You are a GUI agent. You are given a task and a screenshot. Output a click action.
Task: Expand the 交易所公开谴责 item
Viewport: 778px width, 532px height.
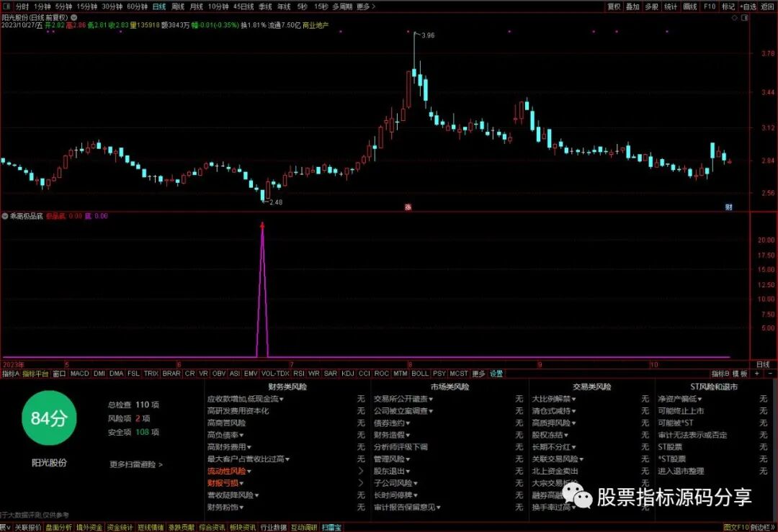point(403,399)
